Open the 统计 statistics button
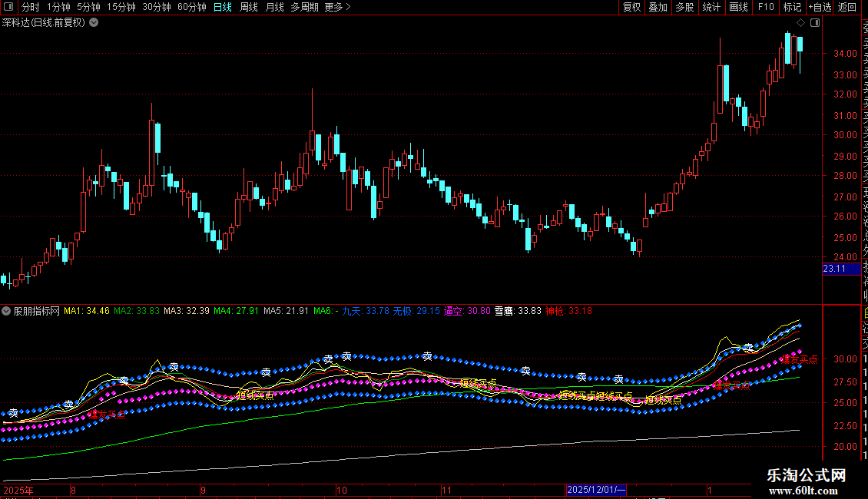 [711, 7]
